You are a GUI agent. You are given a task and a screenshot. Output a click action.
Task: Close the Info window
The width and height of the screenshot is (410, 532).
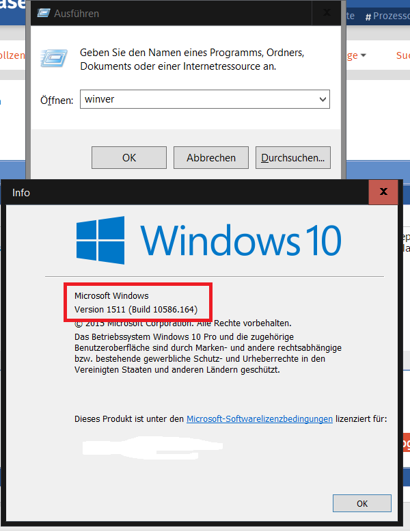[x=383, y=191]
